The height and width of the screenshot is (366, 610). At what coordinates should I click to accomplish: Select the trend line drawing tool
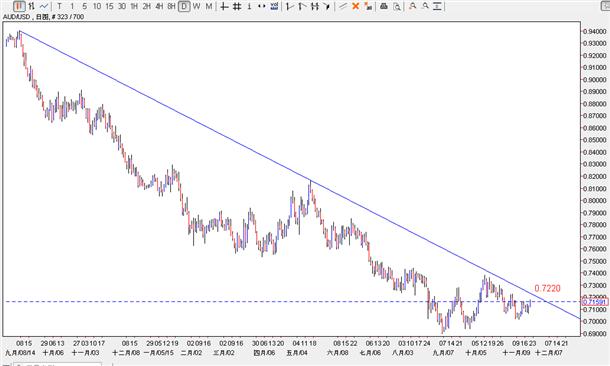tap(343, 6)
